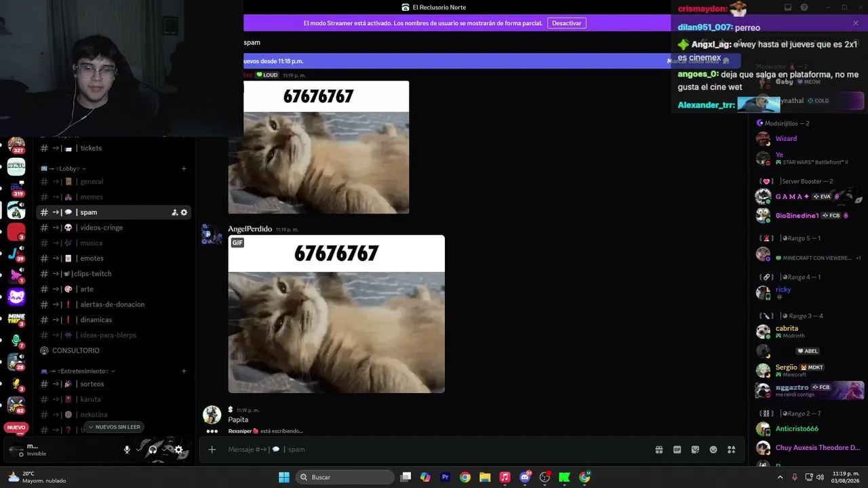Screen dimensions: 868x488
Task: Open the server with the 327 badge
Action: click(16, 146)
